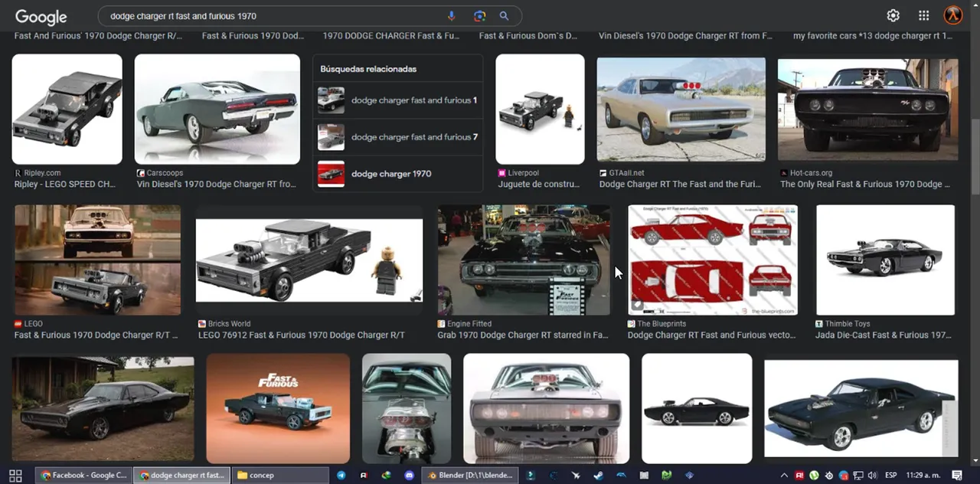Screen dimensions: 980x484
Task: Open Discord from the taskbar
Action: coord(409,475)
